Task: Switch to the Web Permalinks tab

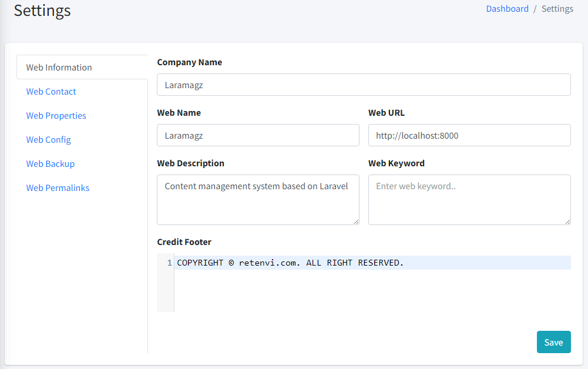Action: [58, 188]
